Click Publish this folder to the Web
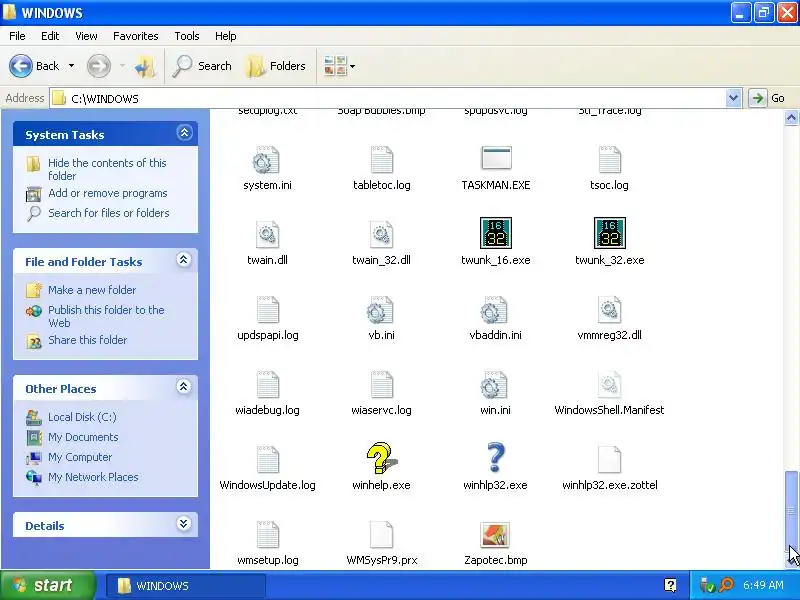800x600 pixels. (106, 316)
